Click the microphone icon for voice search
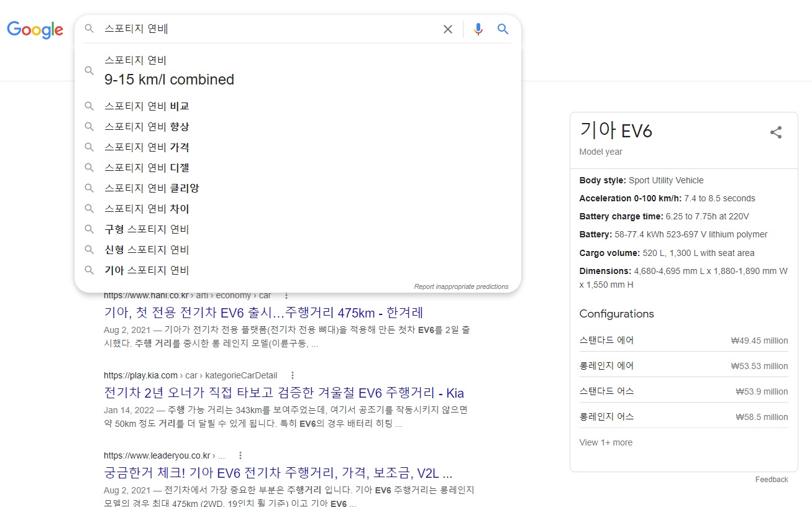812x507 pixels. tap(478, 29)
